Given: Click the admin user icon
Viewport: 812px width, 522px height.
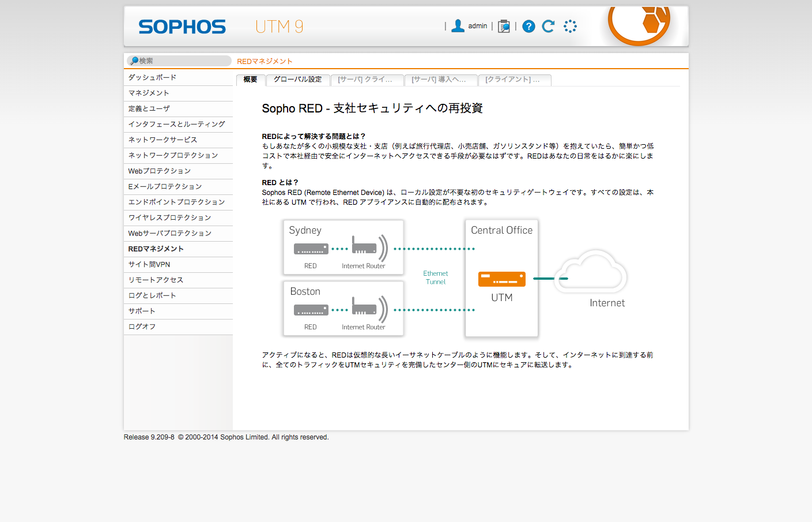Looking at the screenshot, I should [458, 26].
